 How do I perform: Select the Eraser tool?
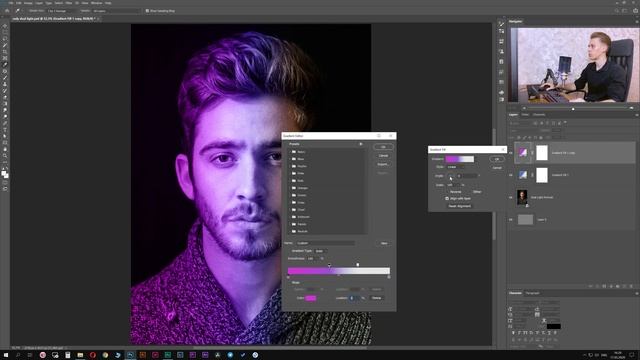(x=5, y=98)
